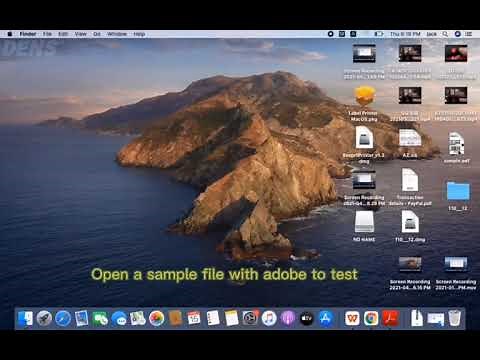
Task: Open the File menu
Action: pyautogui.click(x=47, y=34)
